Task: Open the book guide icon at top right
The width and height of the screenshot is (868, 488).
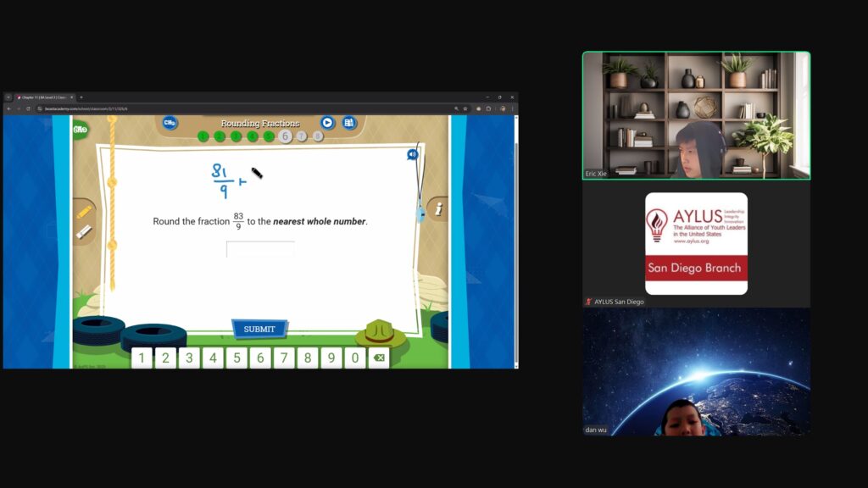Action: [348, 122]
